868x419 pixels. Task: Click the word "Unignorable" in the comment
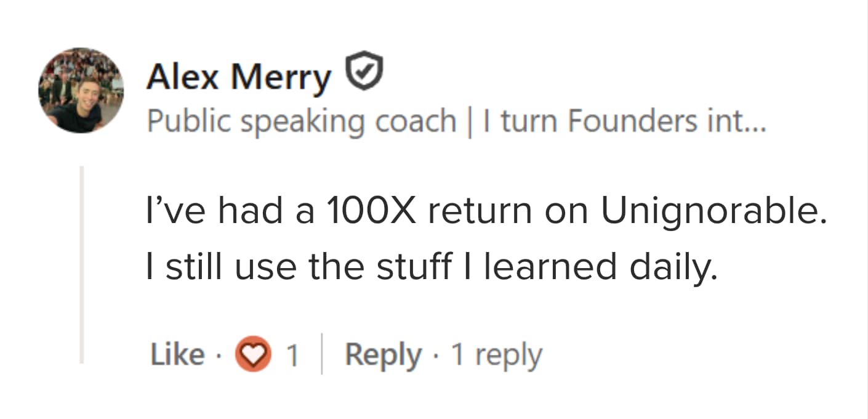click(x=711, y=211)
